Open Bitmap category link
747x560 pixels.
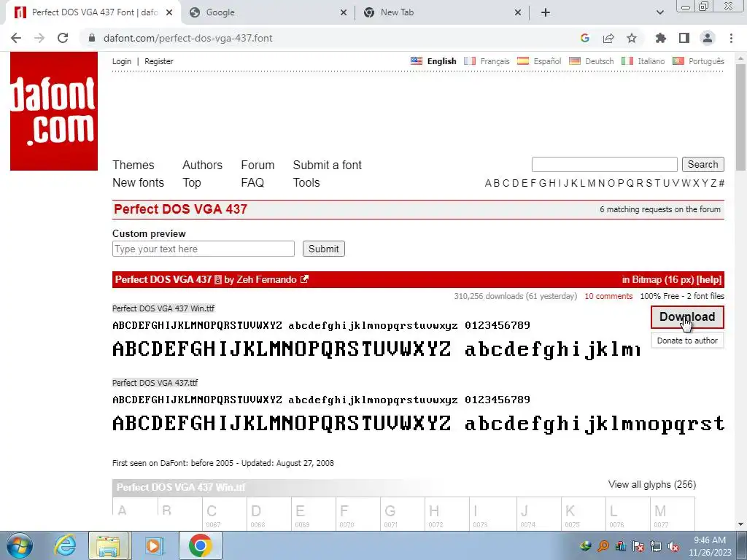click(x=646, y=279)
